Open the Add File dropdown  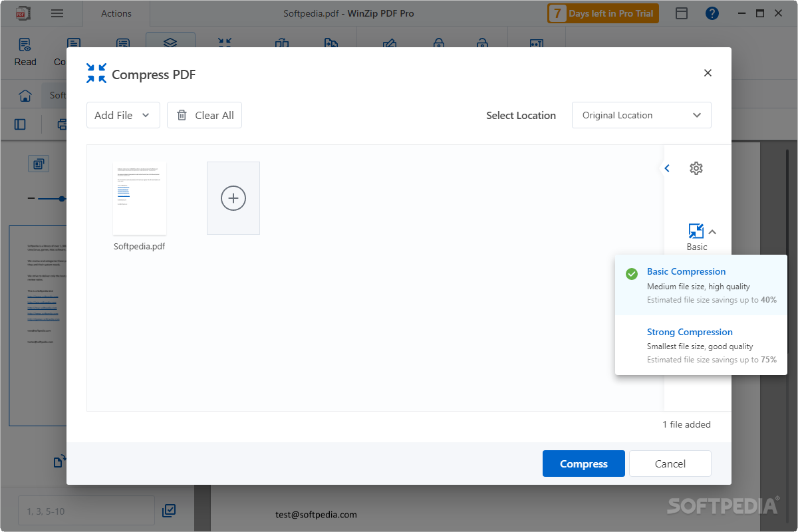click(123, 115)
